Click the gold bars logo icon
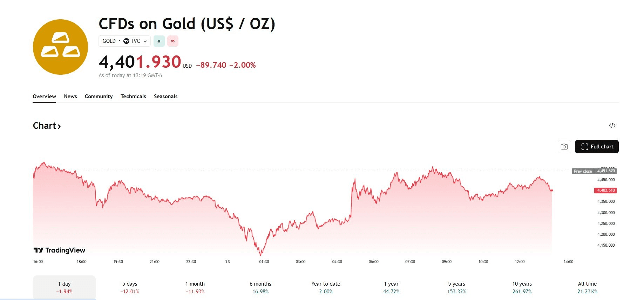 point(60,47)
